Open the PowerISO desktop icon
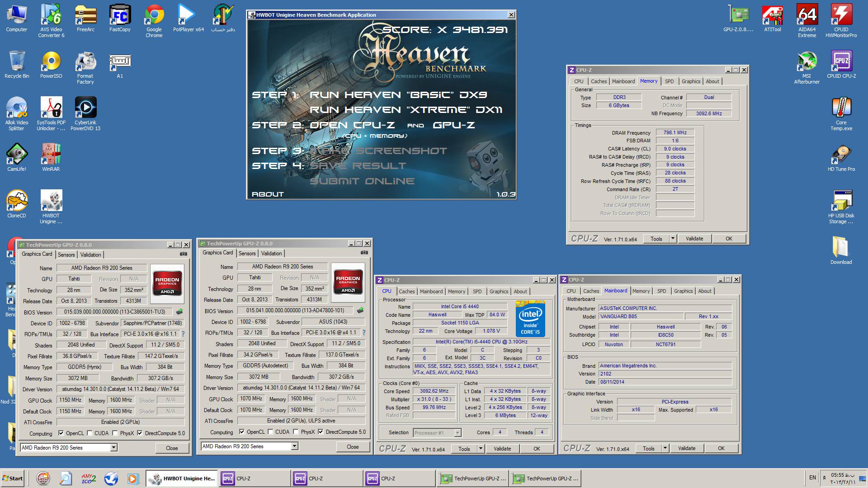Screen dimensions: 868x488 coord(51,65)
